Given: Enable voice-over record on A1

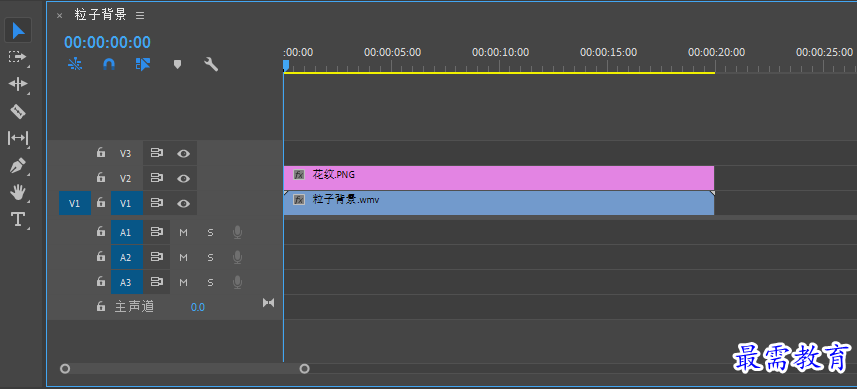Looking at the screenshot, I should click(237, 233).
